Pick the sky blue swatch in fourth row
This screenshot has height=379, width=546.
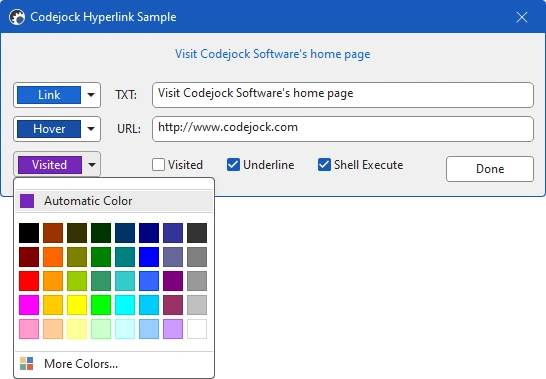[x=149, y=305]
